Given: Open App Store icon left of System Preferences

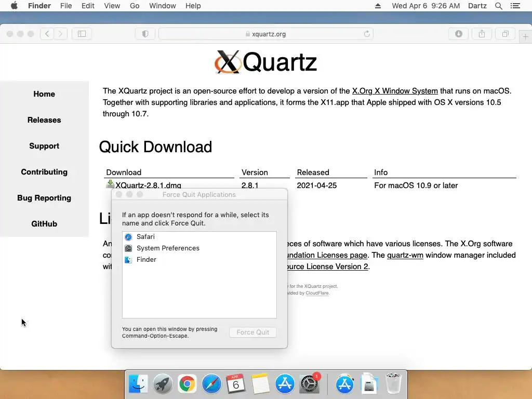Looking at the screenshot, I should [x=285, y=384].
